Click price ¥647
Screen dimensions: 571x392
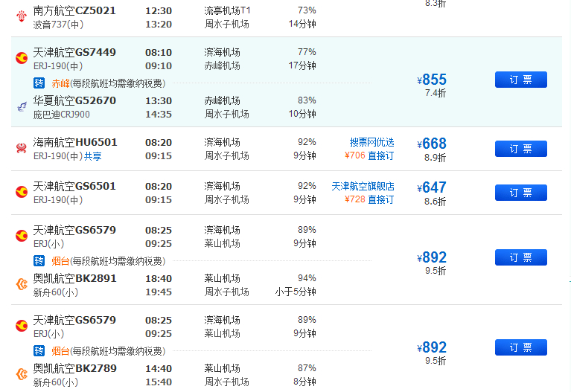(x=432, y=187)
